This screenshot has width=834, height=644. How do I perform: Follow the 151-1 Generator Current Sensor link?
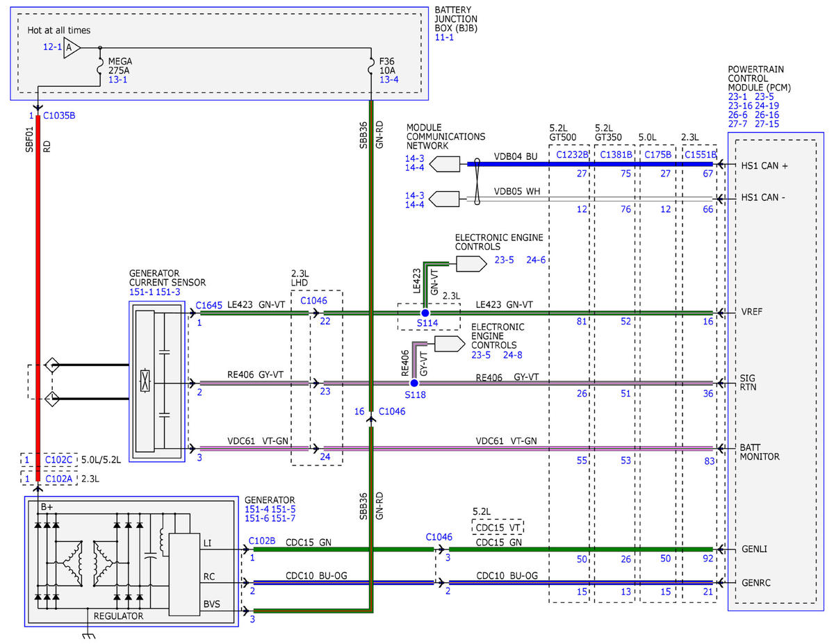coord(141,292)
